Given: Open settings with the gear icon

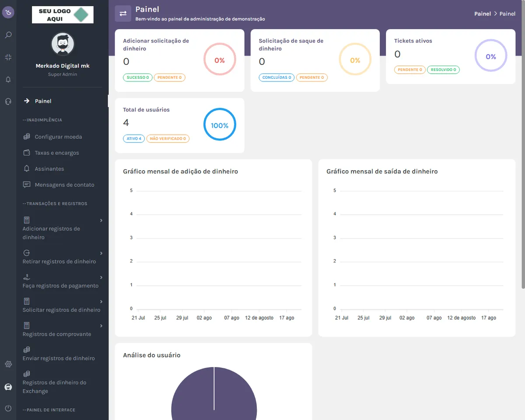Looking at the screenshot, I should point(8,364).
